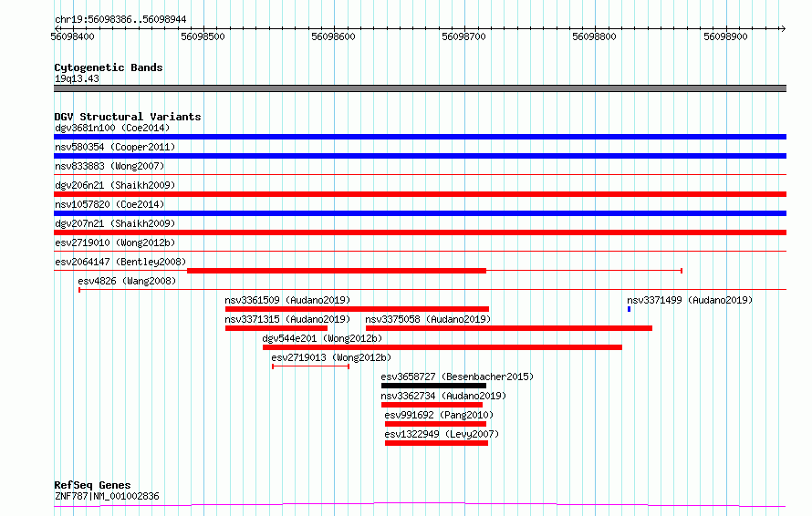Open the nsv3362734 (Audano2019) red bar
This screenshot has height=516, width=812.
pos(432,405)
